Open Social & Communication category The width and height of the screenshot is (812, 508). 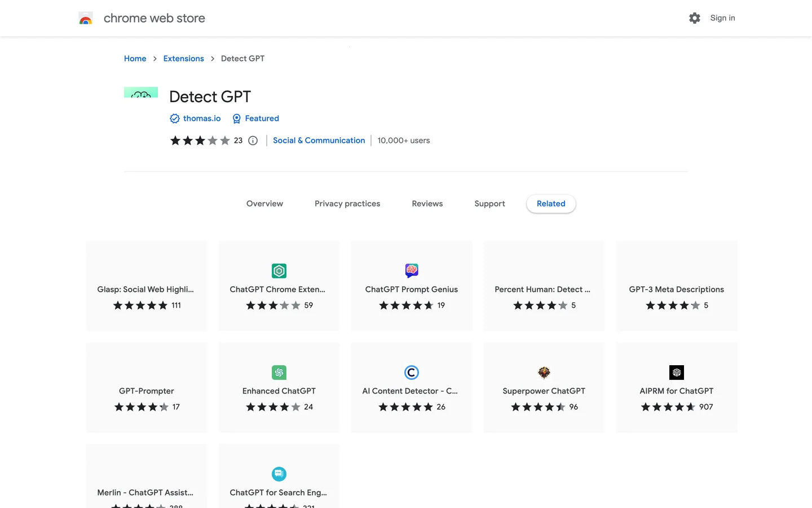pyautogui.click(x=319, y=141)
